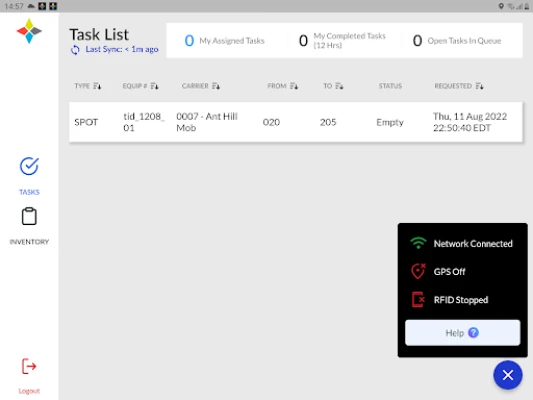
Task: Select My Completed Tasks (12 Hrs) counter
Action: point(342,41)
